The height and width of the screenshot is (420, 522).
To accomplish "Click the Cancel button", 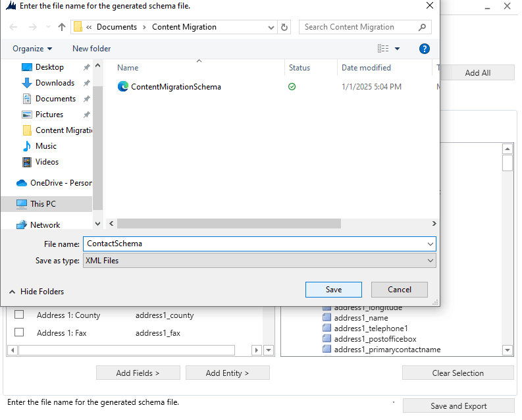I will [x=399, y=290].
